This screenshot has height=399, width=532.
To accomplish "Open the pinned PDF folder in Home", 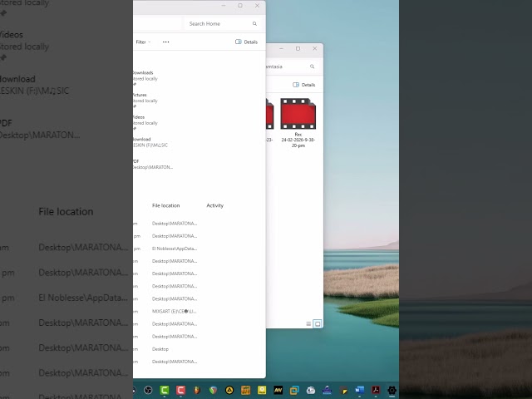I will click(x=153, y=165).
